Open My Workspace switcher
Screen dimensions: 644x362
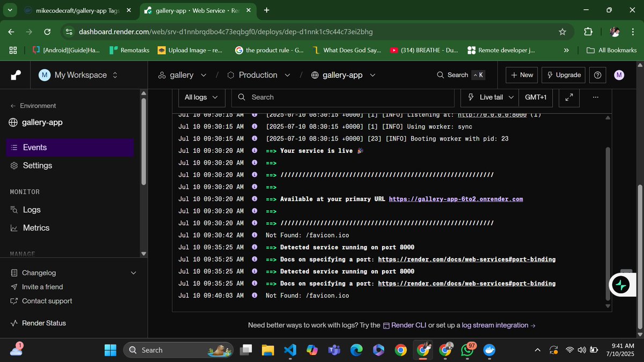pos(79,75)
